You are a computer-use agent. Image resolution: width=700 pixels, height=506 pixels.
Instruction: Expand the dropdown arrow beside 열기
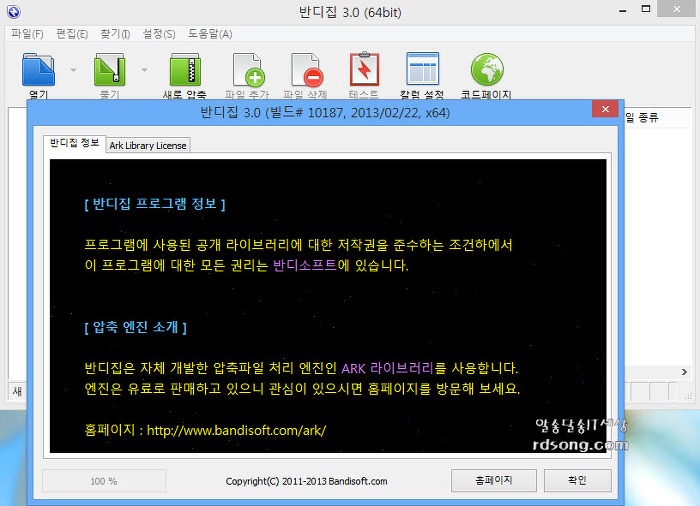tap(74, 71)
